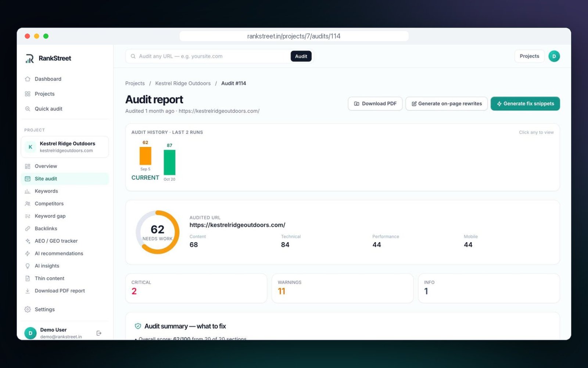Image resolution: width=588 pixels, height=368 pixels.
Task: Open Thin content page
Action: (65, 279)
